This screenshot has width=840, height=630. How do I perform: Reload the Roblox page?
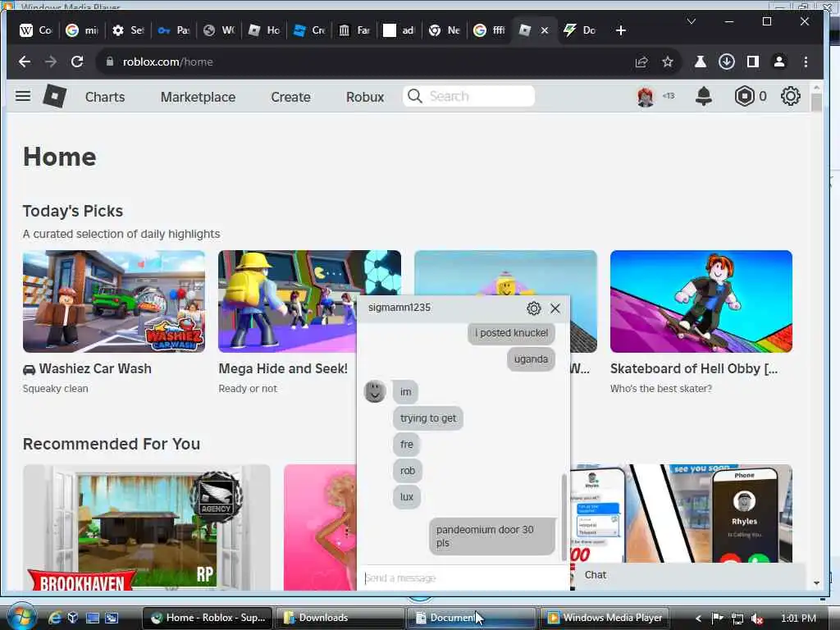[77, 62]
